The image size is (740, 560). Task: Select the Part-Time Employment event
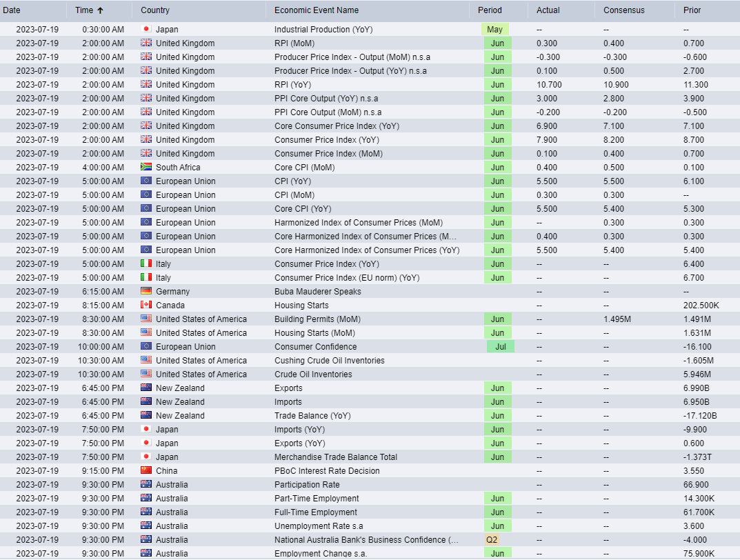[x=317, y=499]
